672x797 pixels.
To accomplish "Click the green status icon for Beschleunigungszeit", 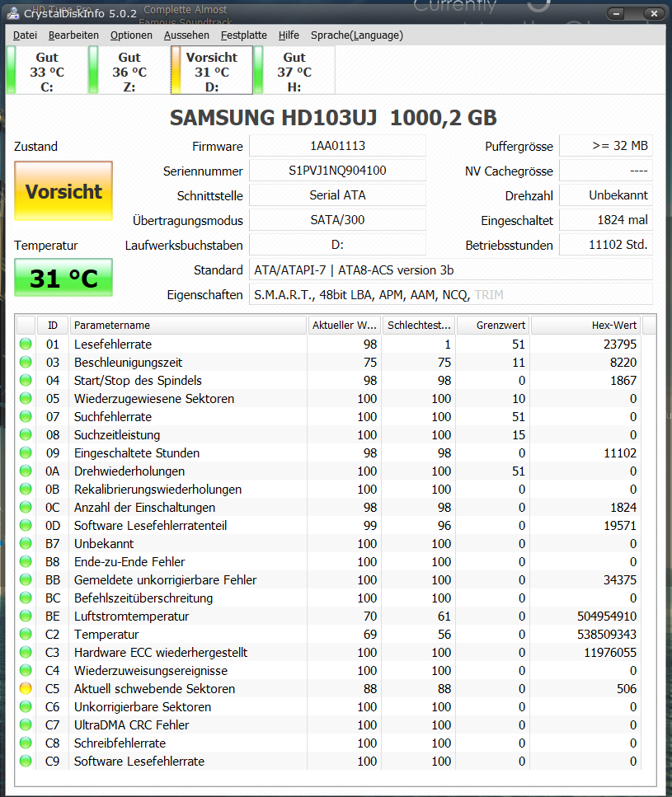I will pos(26,363).
